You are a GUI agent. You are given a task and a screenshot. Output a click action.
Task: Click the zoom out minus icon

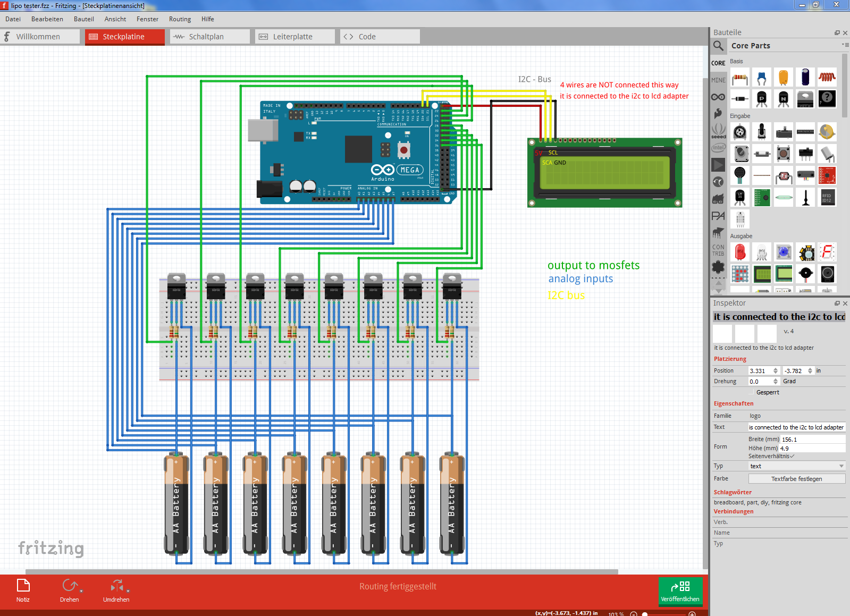point(634,614)
